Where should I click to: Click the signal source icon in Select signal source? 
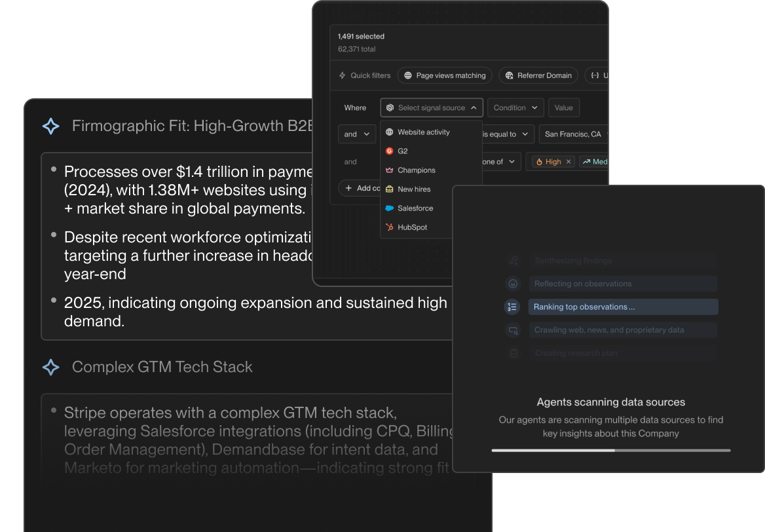pos(390,107)
